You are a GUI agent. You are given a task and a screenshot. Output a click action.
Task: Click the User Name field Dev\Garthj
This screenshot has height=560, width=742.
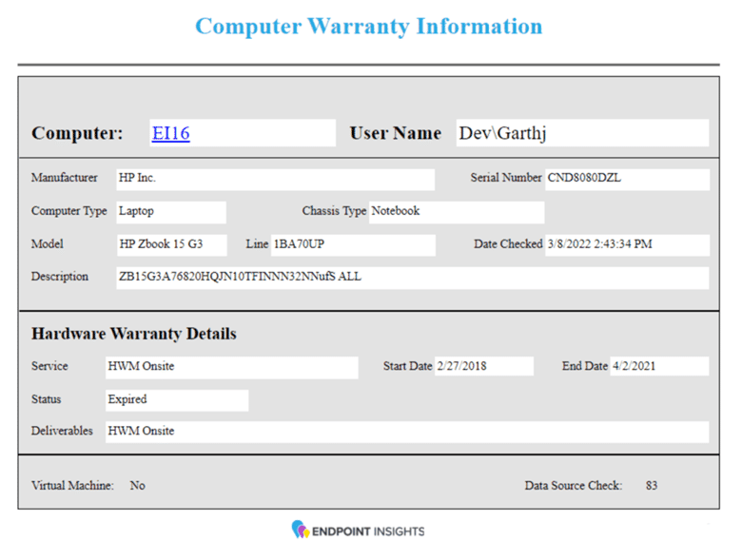[580, 133]
